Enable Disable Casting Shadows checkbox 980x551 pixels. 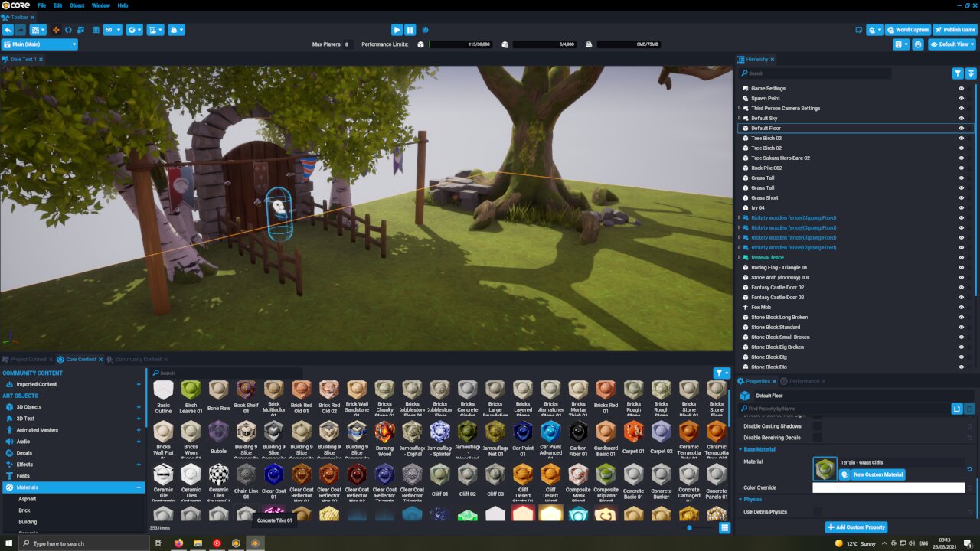click(x=817, y=426)
